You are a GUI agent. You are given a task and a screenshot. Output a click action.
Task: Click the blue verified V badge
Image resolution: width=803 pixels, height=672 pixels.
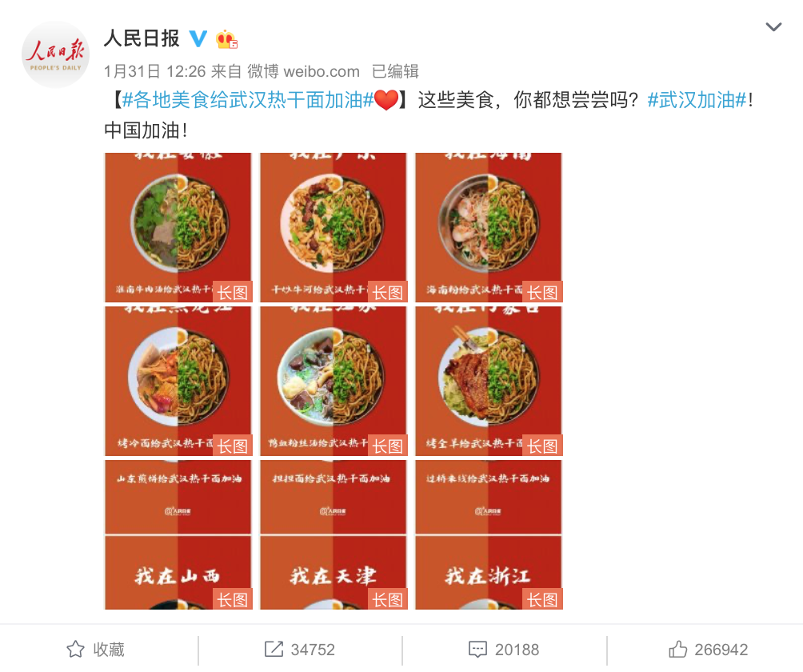(198, 38)
